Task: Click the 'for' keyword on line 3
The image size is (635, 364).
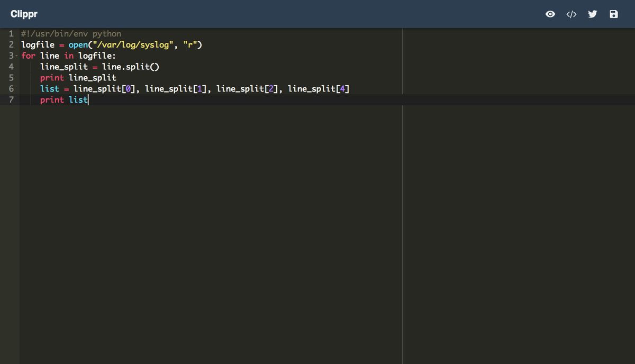Action: click(28, 55)
